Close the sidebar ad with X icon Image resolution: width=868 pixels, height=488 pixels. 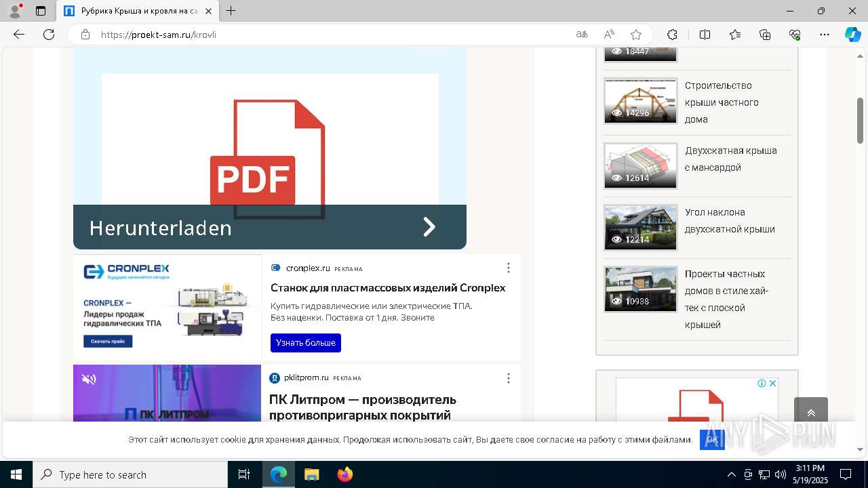[x=772, y=384]
